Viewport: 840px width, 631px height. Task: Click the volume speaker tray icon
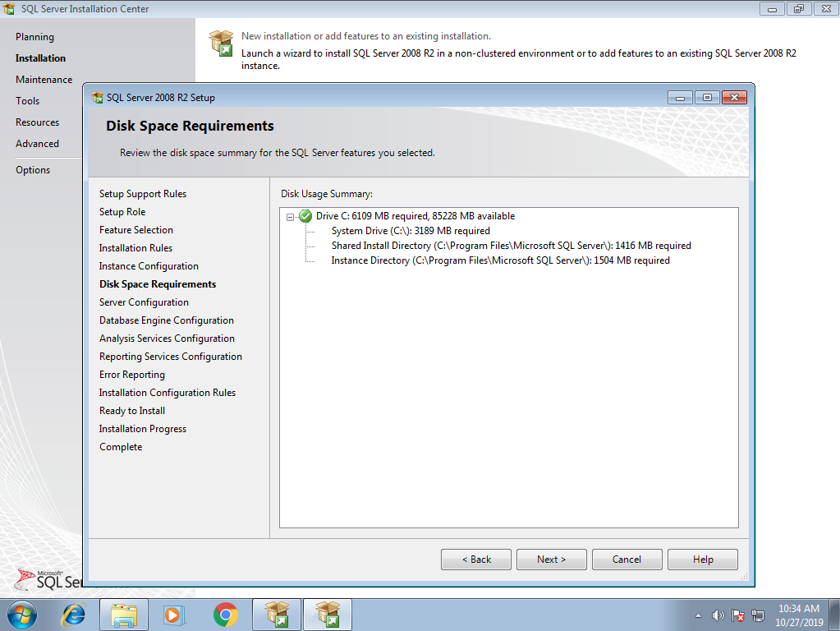pos(718,615)
